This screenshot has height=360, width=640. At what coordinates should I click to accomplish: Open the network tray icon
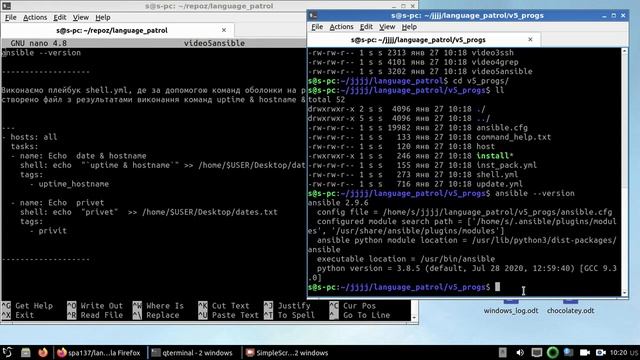pos(568,353)
